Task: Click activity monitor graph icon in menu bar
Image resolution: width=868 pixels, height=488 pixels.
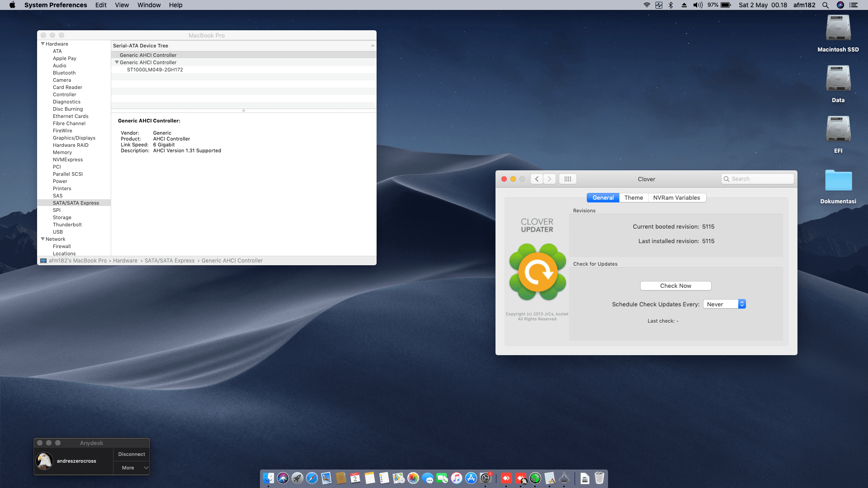Action: (659, 5)
